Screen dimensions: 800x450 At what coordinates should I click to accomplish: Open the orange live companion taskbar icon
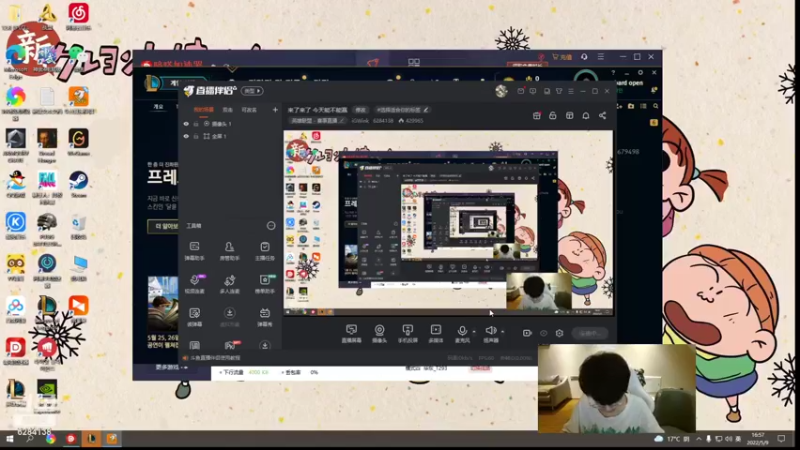[x=112, y=439]
